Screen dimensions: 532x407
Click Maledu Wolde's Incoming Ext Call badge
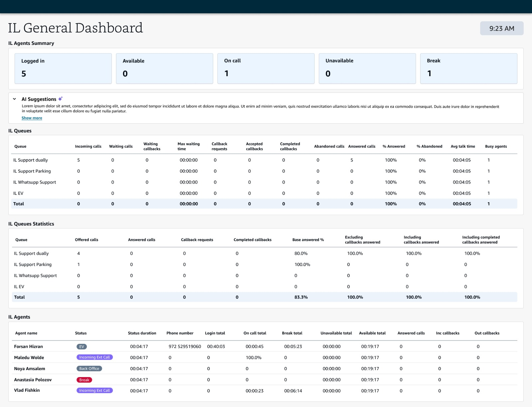(95, 357)
